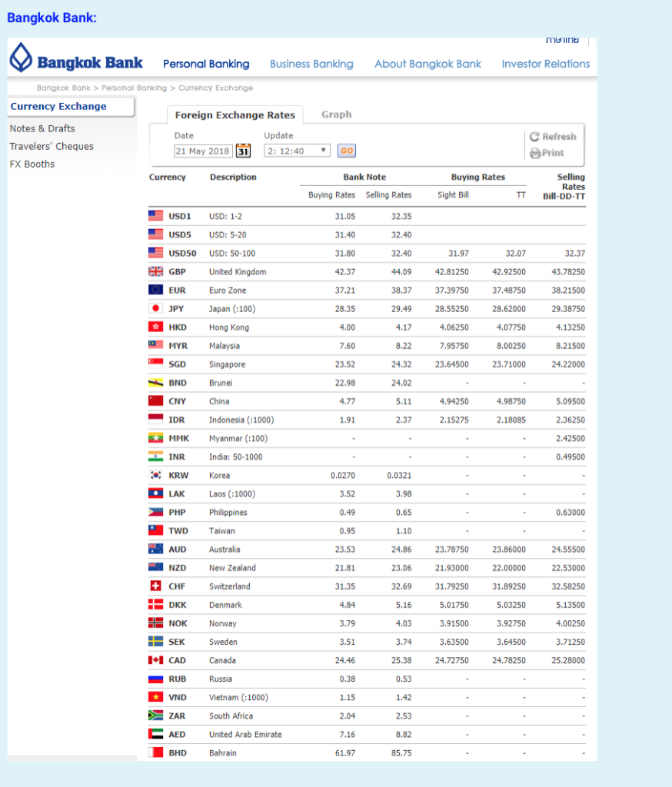Click the CNY China flag
The width and height of the screenshot is (672, 787).
[155, 401]
